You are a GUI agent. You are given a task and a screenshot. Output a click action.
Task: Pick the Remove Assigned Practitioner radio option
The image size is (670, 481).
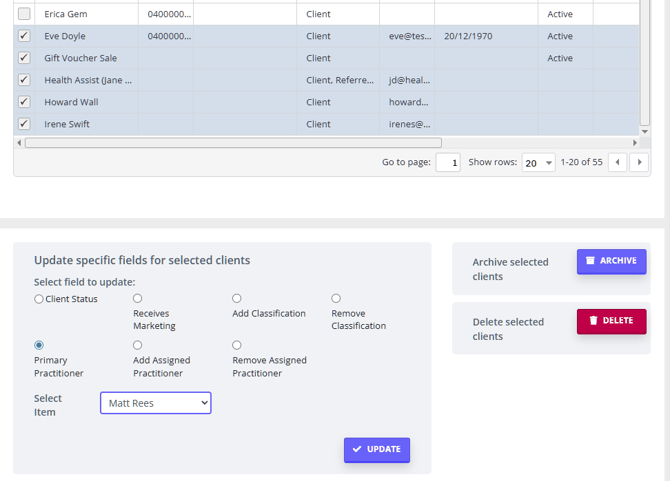pyautogui.click(x=237, y=346)
